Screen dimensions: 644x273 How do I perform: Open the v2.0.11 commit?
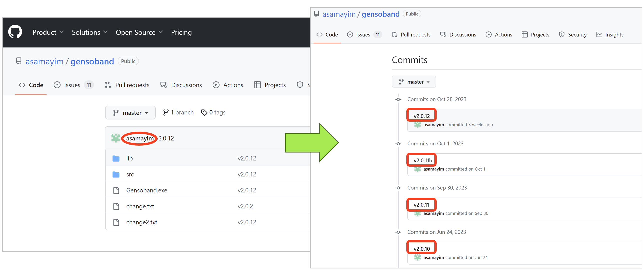pyautogui.click(x=421, y=205)
